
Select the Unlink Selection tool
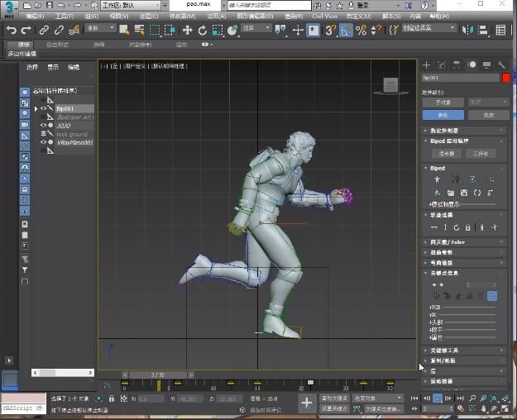[59, 31]
